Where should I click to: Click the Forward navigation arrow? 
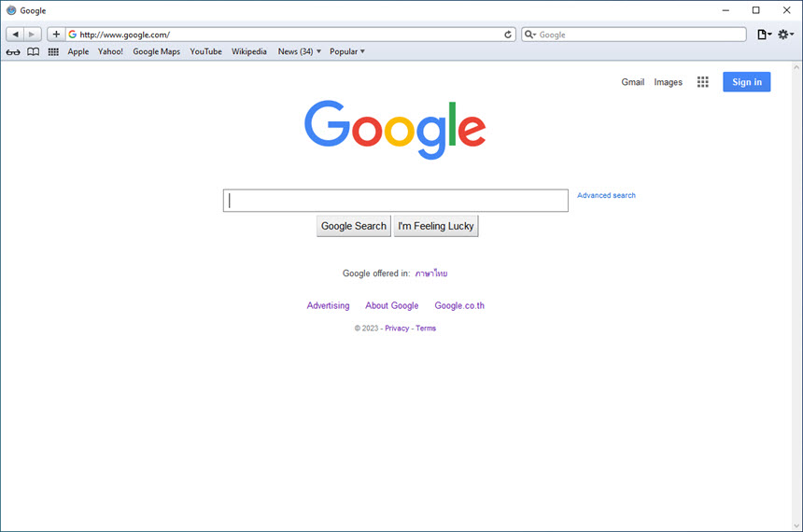click(x=33, y=35)
